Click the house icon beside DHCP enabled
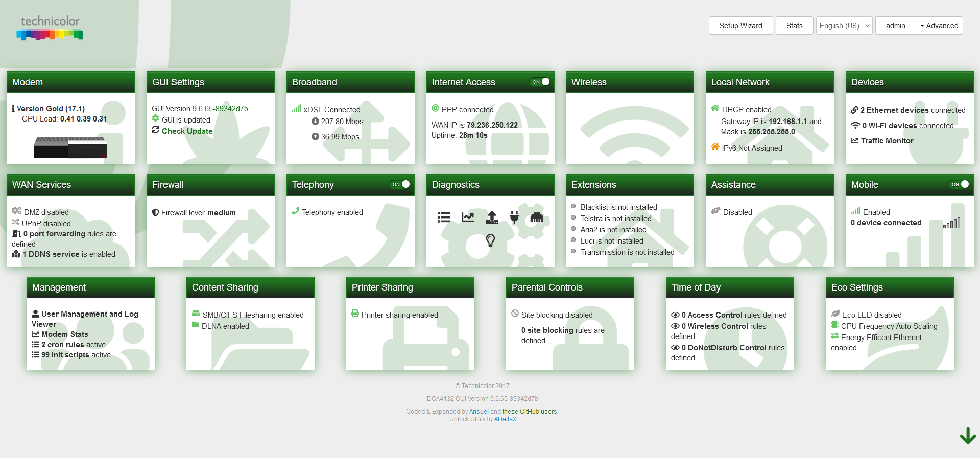 click(715, 108)
